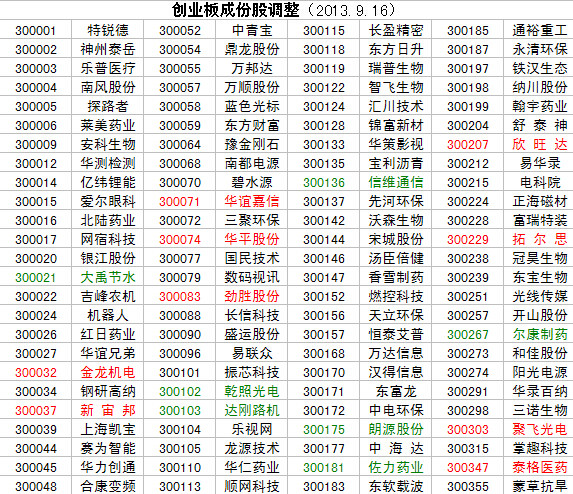Click the cell 蓝色光标

[252, 106]
